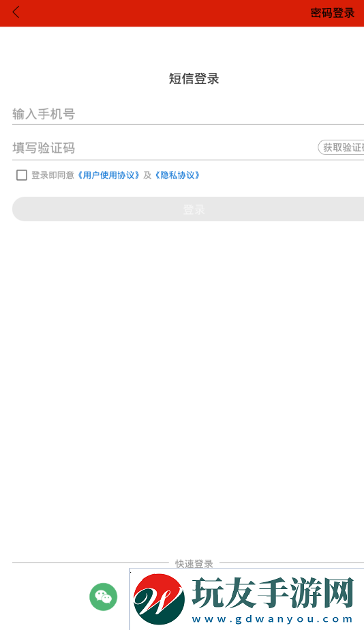Click the 快速登录 divider label
Image resolution: width=364 pixels, height=630 pixels.
click(x=194, y=564)
